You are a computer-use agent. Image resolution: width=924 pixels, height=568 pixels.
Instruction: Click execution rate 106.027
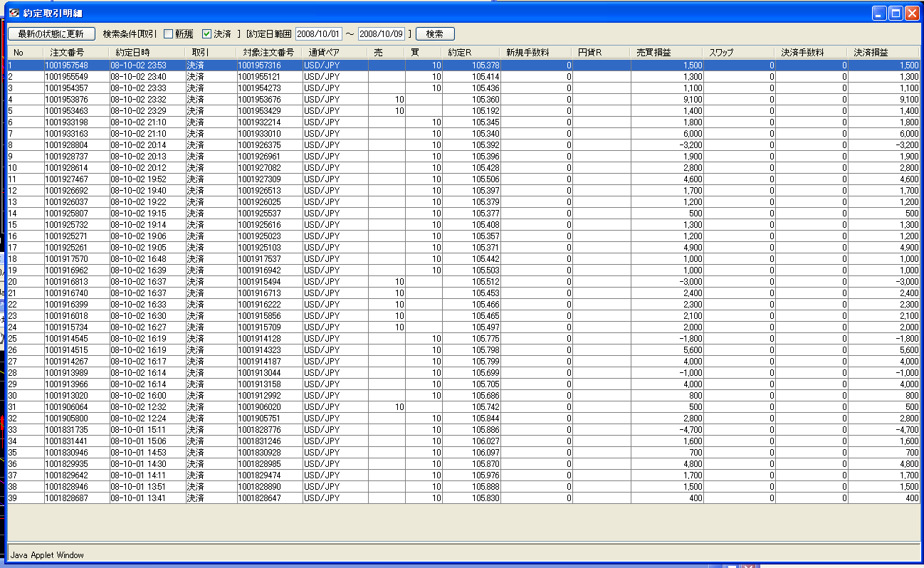472,441
